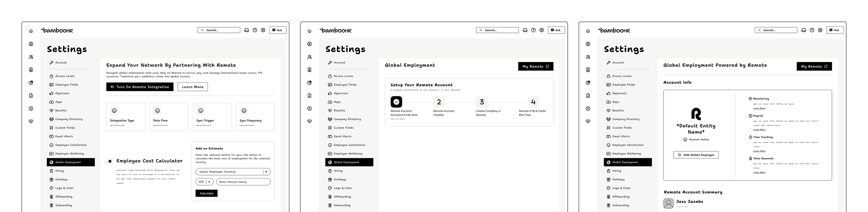
Task: Open document icon in Setup Remote Account screen sidebar
Action: click(309, 96)
